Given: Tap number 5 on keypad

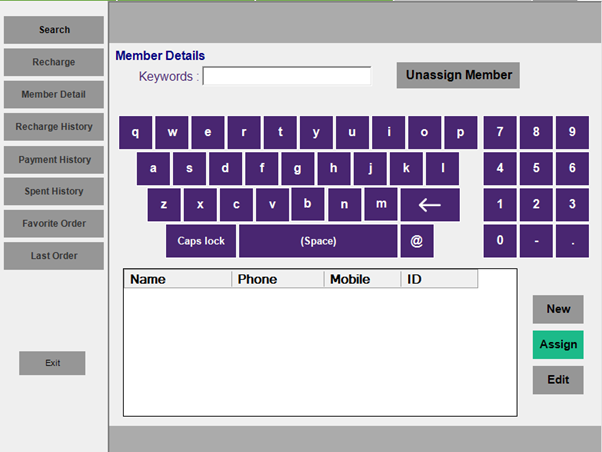Looking at the screenshot, I should [x=536, y=169].
